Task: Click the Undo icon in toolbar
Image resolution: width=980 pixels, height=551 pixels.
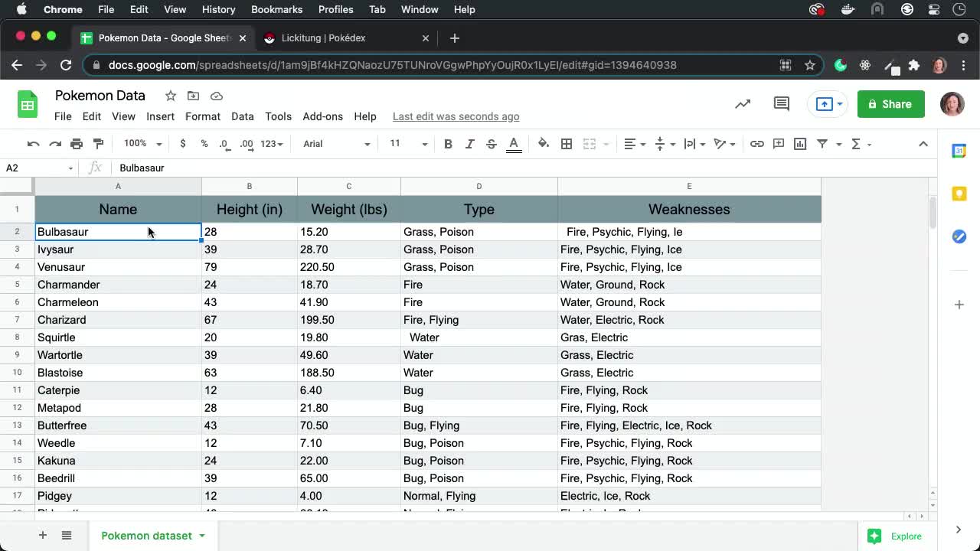Action: 33,144
